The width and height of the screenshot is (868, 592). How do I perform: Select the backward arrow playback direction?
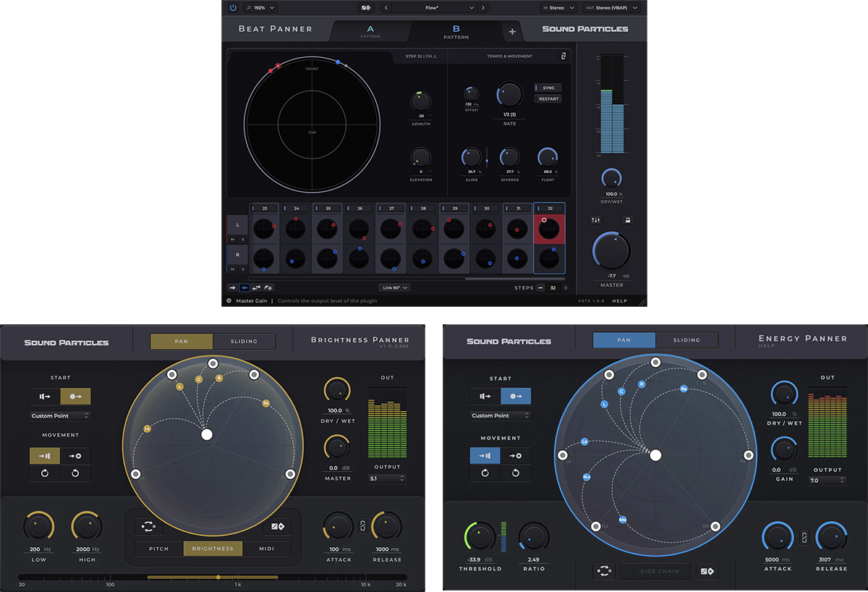(x=244, y=287)
